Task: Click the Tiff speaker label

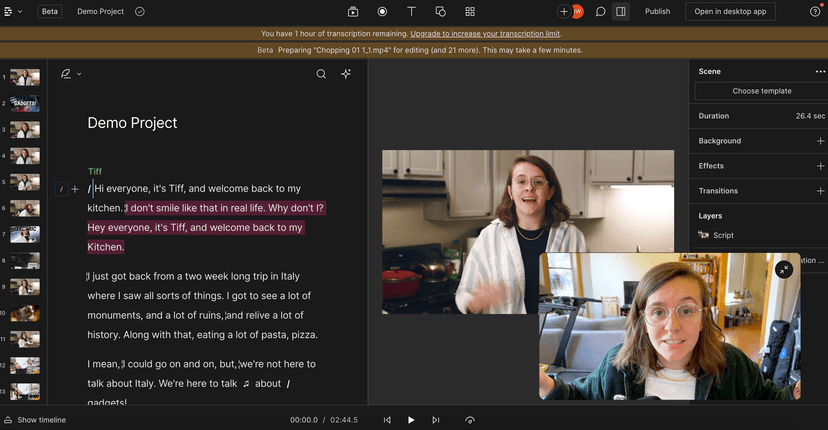Action: 95,171
